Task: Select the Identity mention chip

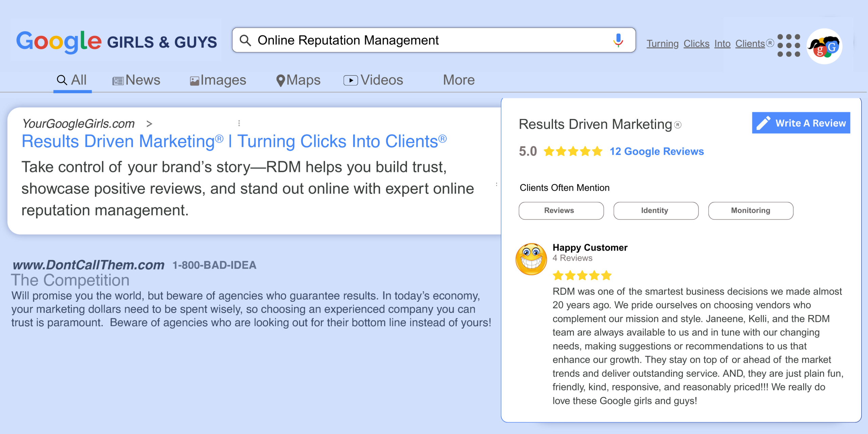Action: click(655, 211)
